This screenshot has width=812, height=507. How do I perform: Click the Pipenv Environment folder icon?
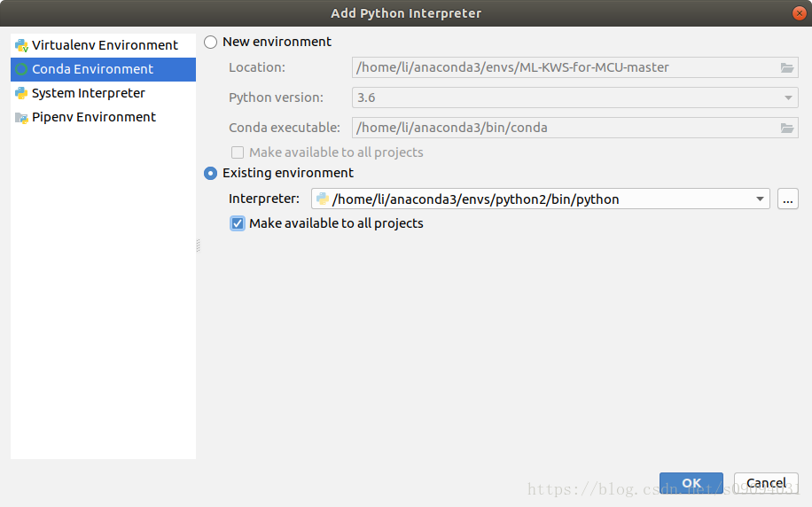click(21, 118)
